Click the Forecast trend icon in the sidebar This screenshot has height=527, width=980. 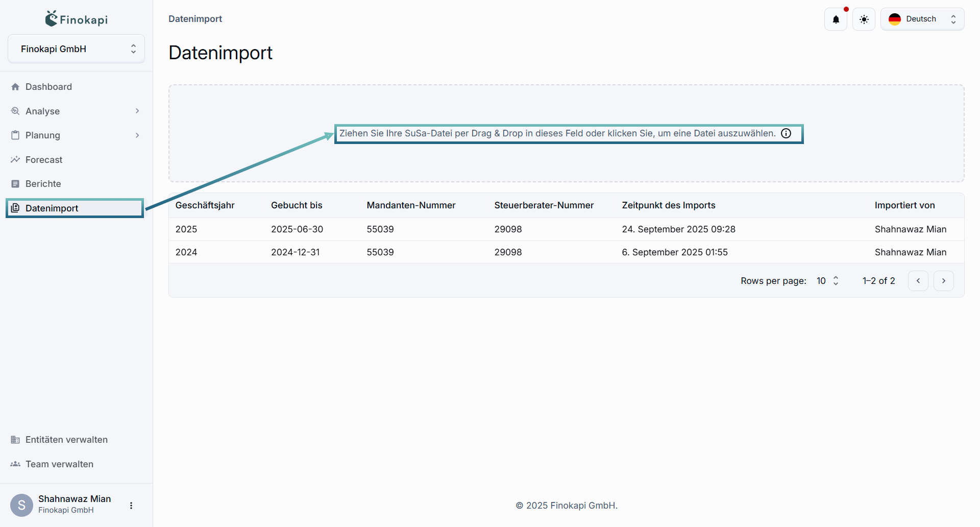(16, 159)
